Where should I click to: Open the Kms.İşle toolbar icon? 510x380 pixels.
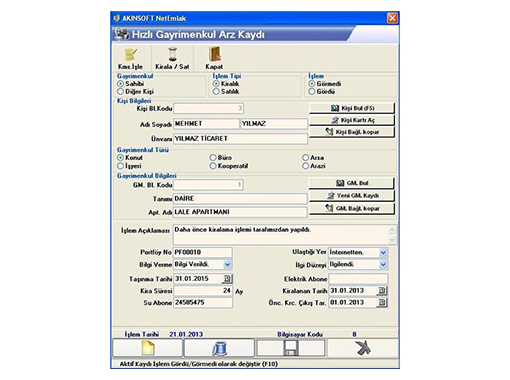(130, 55)
